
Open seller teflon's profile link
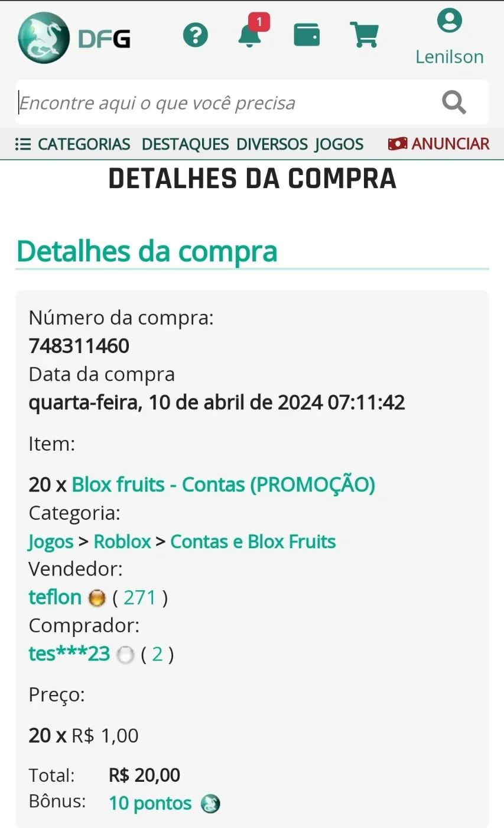pos(55,597)
